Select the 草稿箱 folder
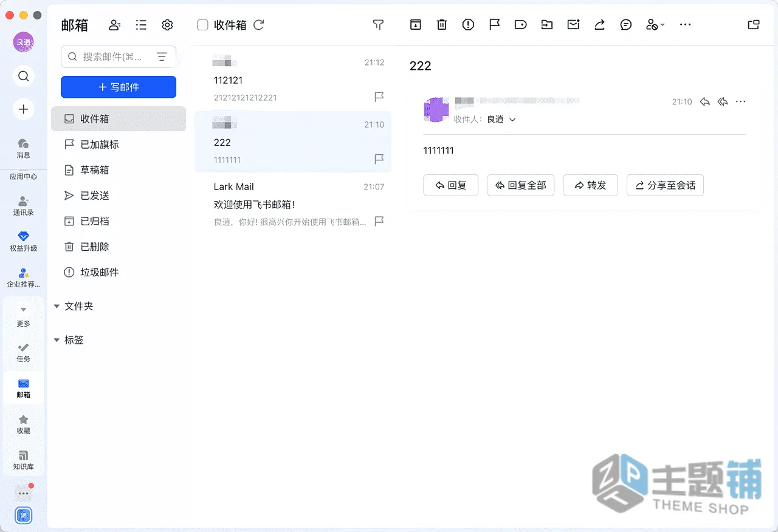Viewport: 778px width, 532px height. (x=119, y=170)
